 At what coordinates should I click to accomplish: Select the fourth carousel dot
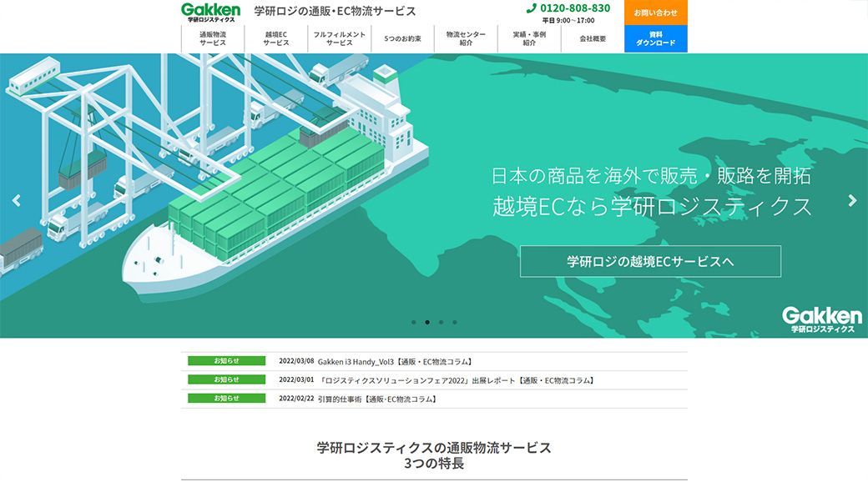tap(455, 322)
